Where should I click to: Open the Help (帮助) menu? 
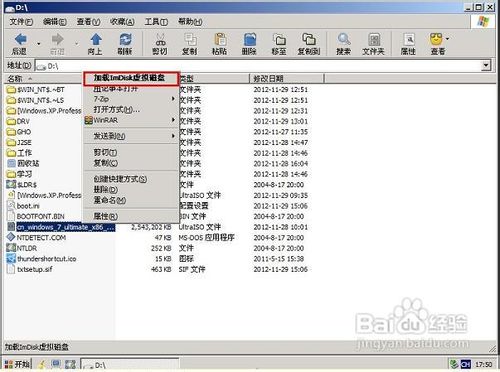click(190, 22)
